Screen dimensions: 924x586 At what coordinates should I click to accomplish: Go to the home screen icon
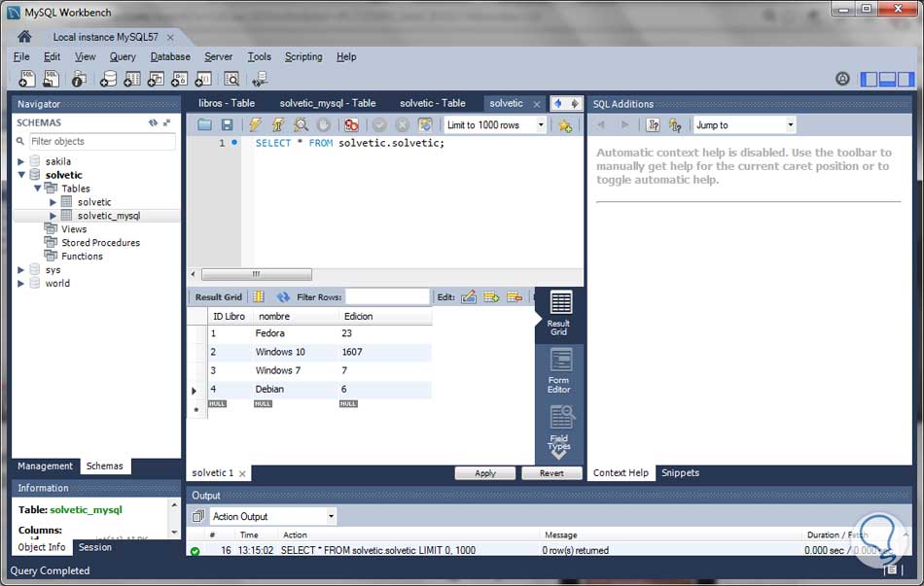24,37
